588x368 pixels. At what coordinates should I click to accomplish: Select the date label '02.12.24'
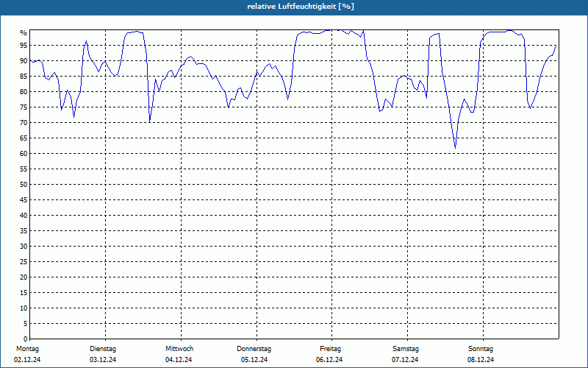(x=27, y=360)
